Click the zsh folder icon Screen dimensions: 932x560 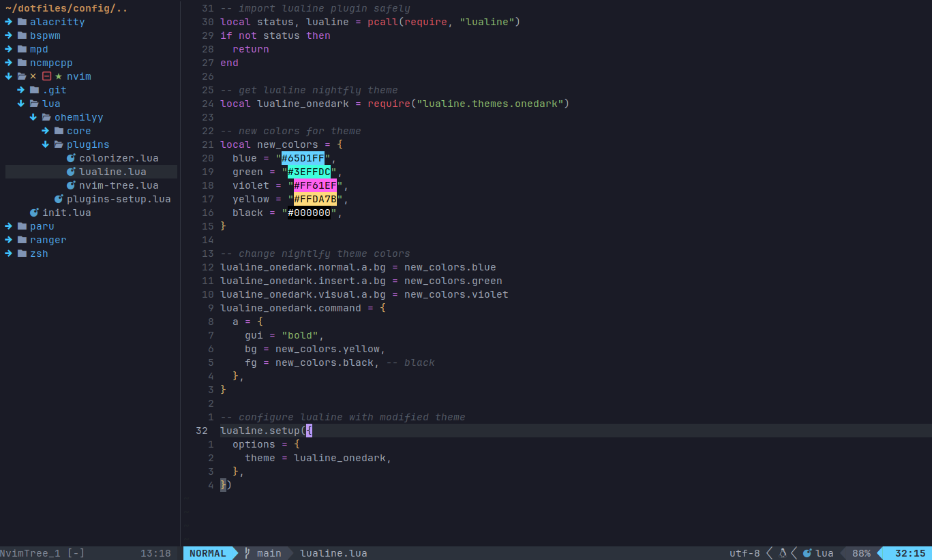coord(22,253)
